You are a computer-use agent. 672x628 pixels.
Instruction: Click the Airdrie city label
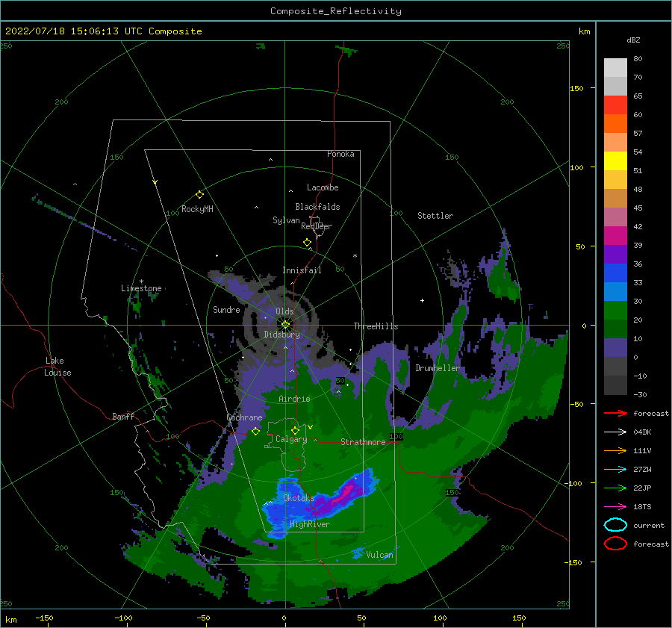click(294, 399)
